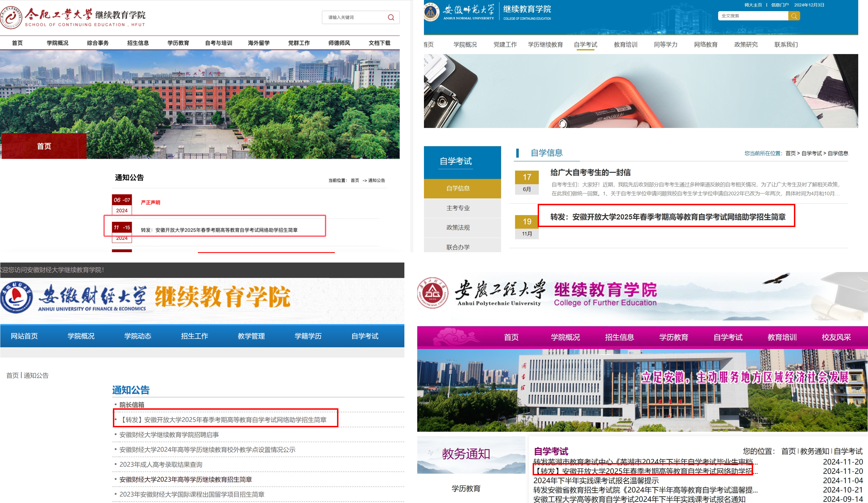Open 教育培训 menu on Anhui Normal site
Image resolution: width=868 pixels, height=503 pixels.
tap(625, 44)
